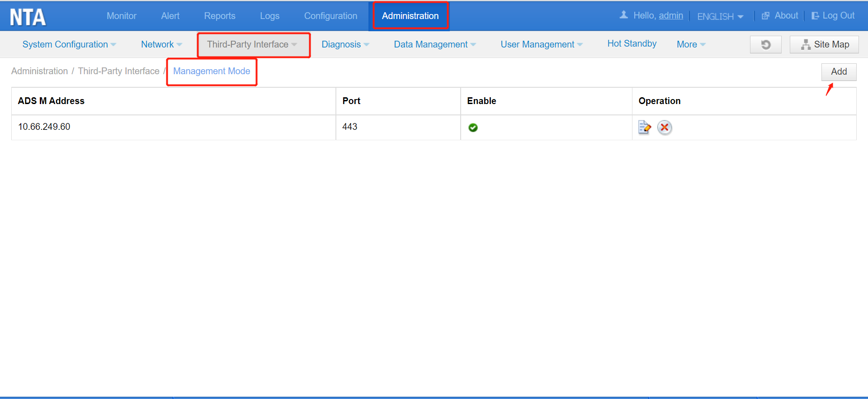Viewport: 868px width, 399px height.
Task: Expand the System Configuration menu
Action: point(69,44)
